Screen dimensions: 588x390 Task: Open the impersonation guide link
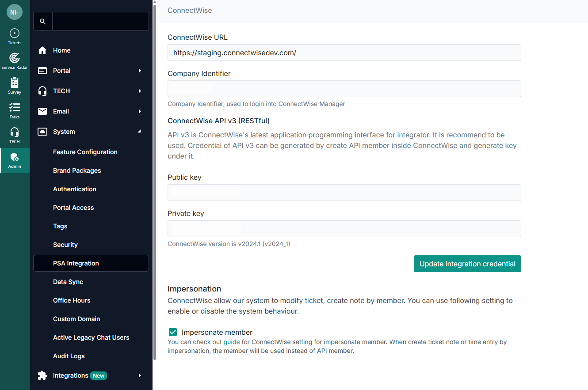coord(232,342)
